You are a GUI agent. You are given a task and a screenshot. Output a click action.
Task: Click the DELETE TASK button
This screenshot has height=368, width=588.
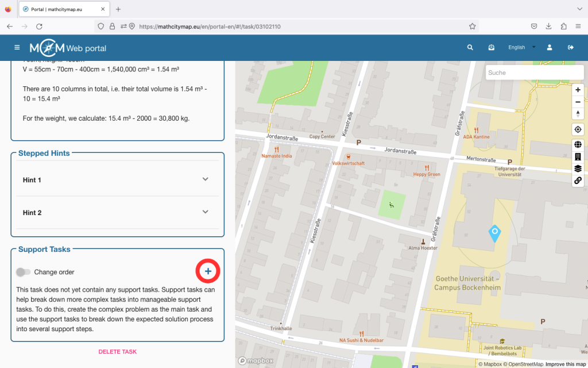[117, 352]
